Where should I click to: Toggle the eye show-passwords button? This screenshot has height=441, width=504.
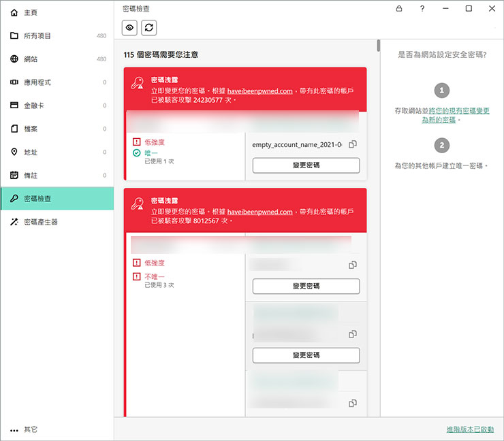(x=129, y=28)
